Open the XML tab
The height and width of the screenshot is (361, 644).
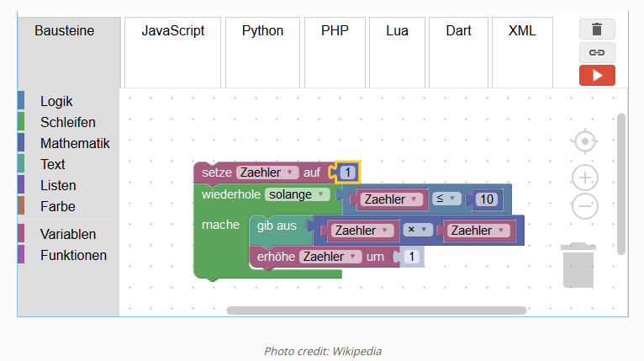522,31
